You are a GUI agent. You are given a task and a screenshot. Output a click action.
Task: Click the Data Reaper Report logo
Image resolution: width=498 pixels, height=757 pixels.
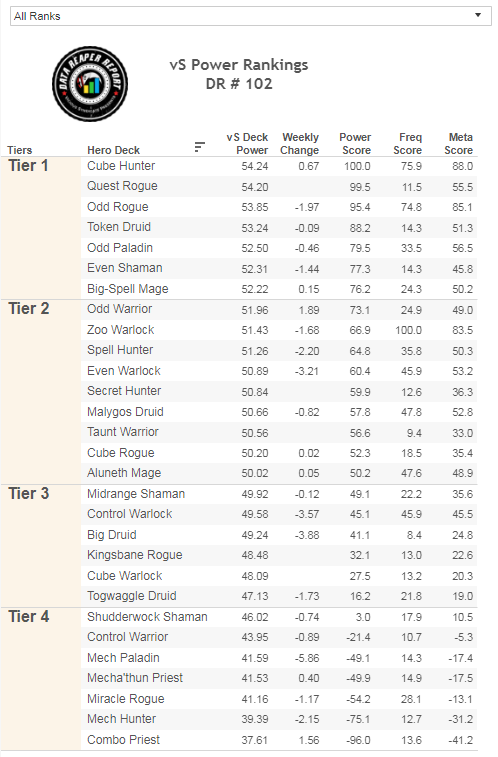coord(90,84)
